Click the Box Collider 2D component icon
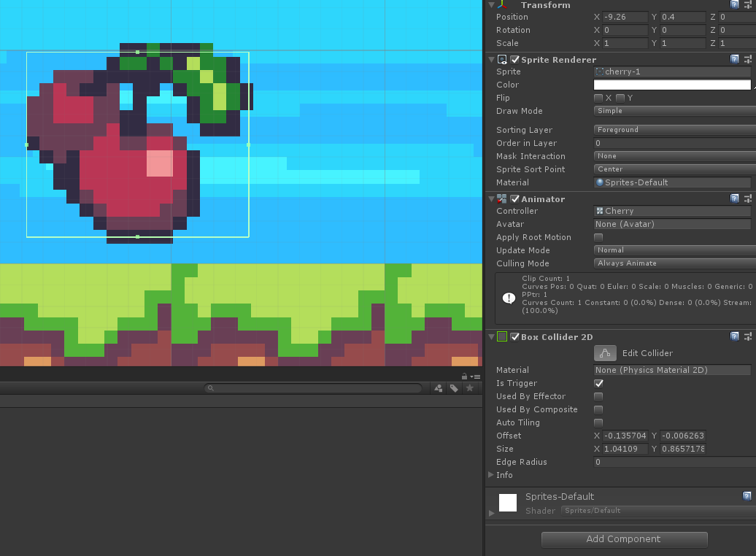This screenshot has width=756, height=556. pos(502,336)
